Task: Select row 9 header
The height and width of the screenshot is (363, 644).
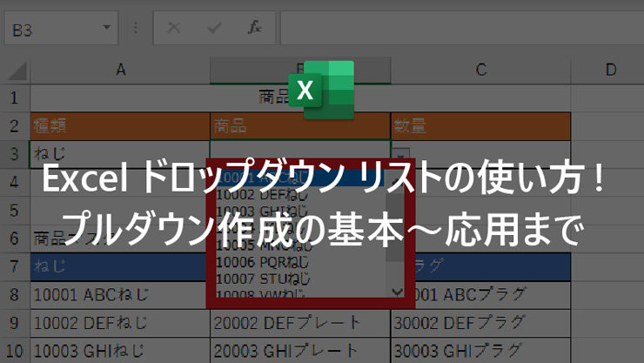Action: pos(15,323)
